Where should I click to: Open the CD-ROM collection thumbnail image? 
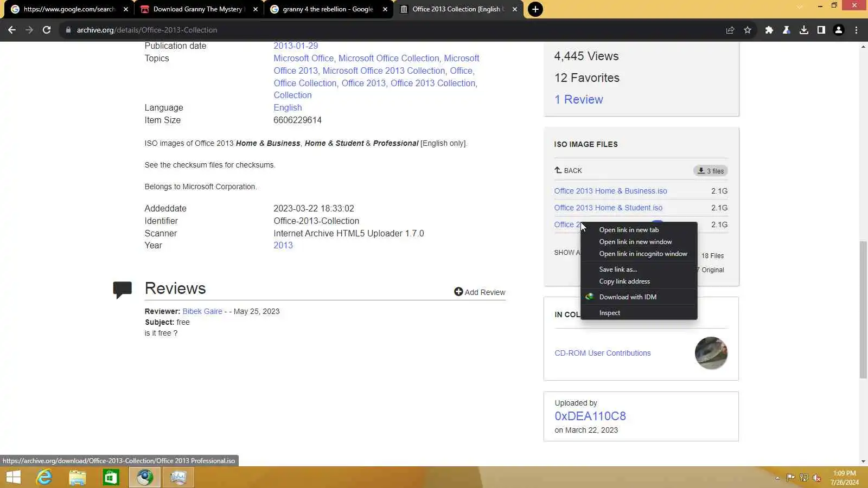coord(711,353)
